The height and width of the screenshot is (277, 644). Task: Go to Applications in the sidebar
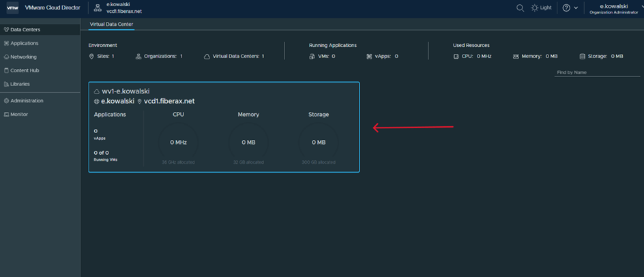pos(24,44)
